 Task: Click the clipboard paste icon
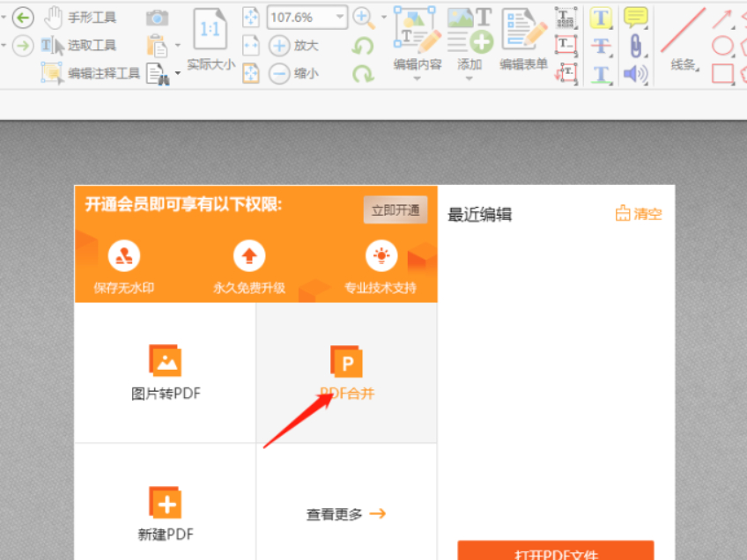157,46
